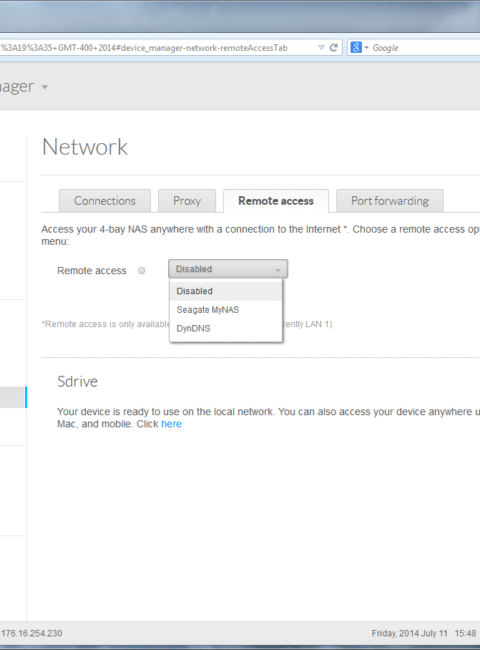The width and height of the screenshot is (480, 650).
Task: Choose Seagate MyNAS from the dropdown list
Action: (x=226, y=310)
